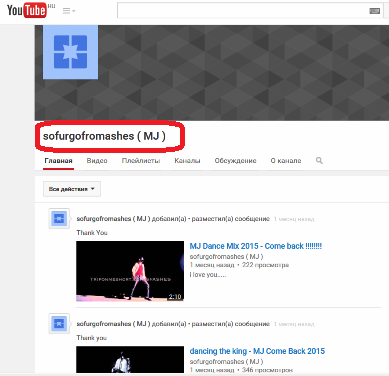Image resolution: width=389 pixels, height=376 pixels.
Task: Click the large channel avatar icon
Action: (x=70, y=52)
